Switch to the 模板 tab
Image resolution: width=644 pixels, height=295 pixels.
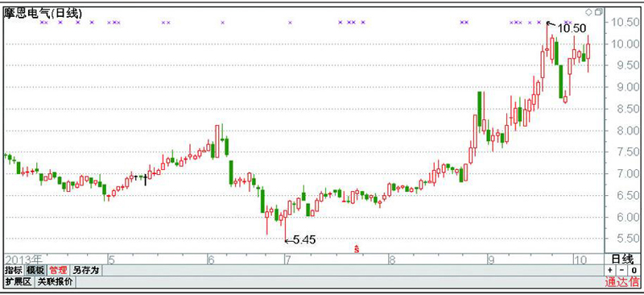click(35, 270)
